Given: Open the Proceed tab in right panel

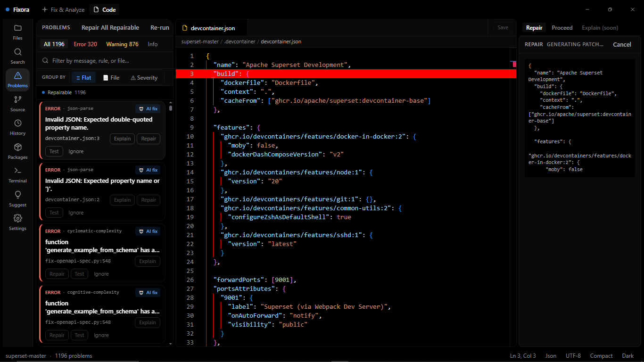Looking at the screenshot, I should 562,28.
